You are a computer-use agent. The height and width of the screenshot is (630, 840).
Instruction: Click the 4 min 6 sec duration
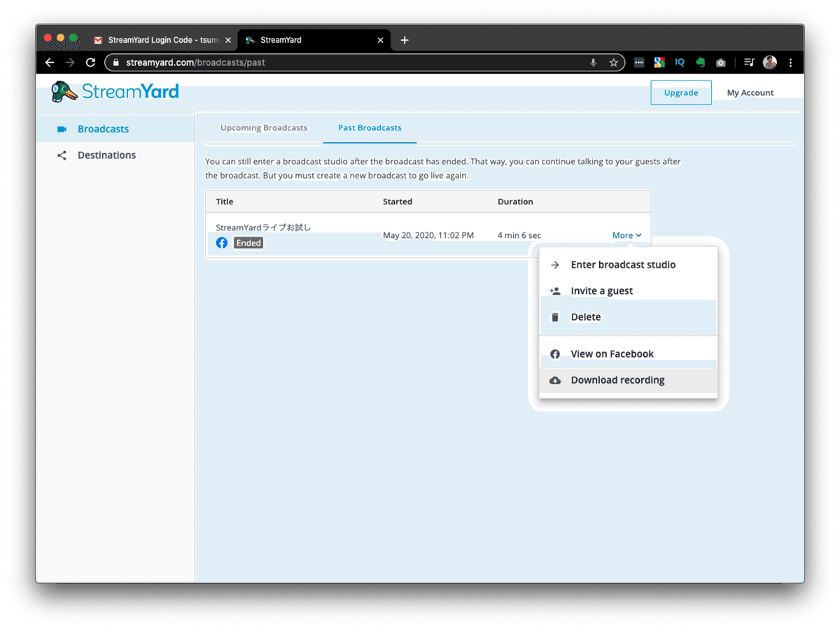coord(519,235)
